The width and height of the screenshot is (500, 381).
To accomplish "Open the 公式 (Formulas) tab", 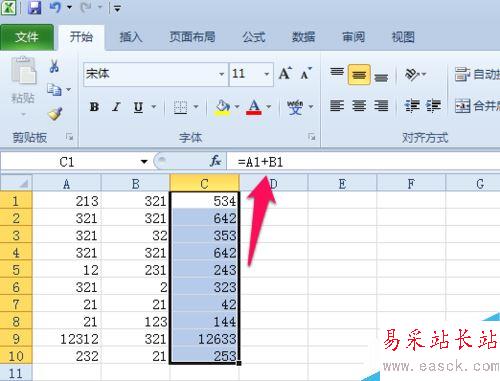I will 254,37.
